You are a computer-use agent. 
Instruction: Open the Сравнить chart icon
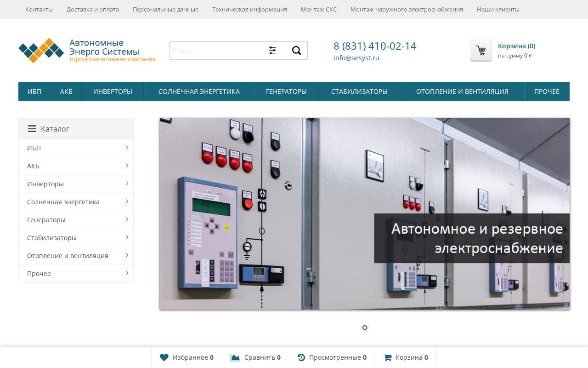pyautogui.click(x=235, y=357)
